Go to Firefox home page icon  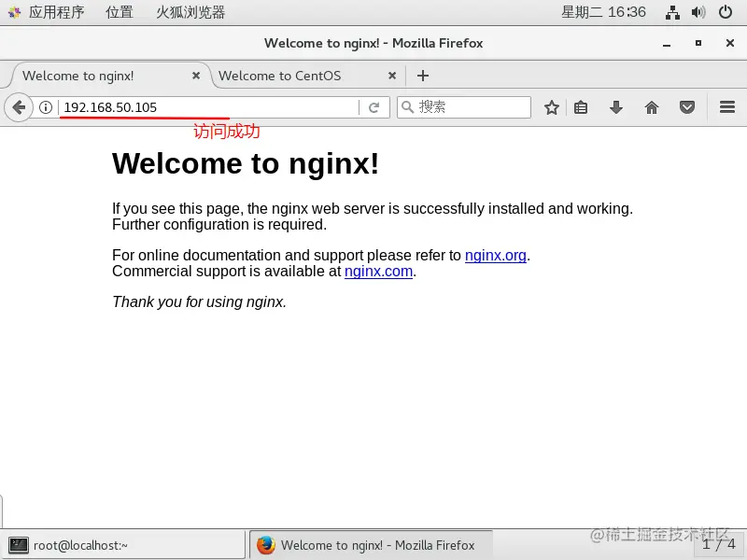coord(651,107)
